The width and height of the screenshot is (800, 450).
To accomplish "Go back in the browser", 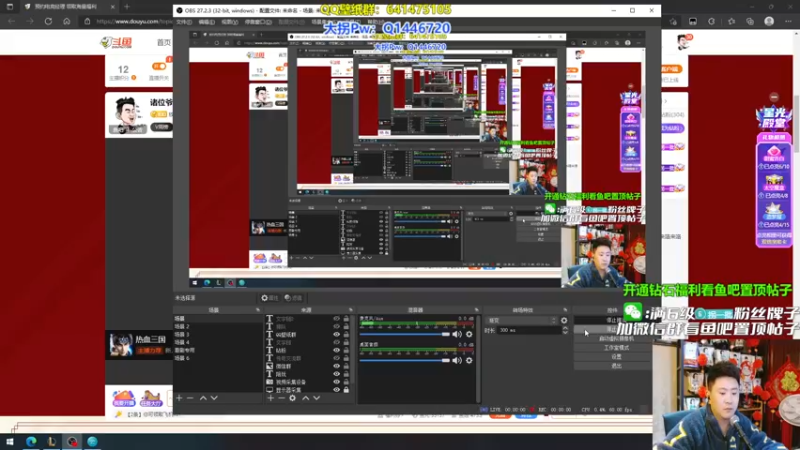I will click(11, 21).
